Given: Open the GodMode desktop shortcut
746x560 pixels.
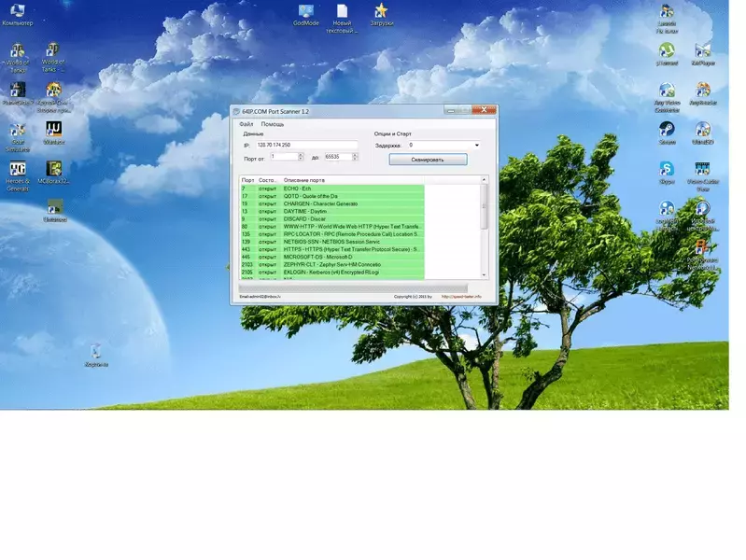Looking at the screenshot, I should coord(306,14).
